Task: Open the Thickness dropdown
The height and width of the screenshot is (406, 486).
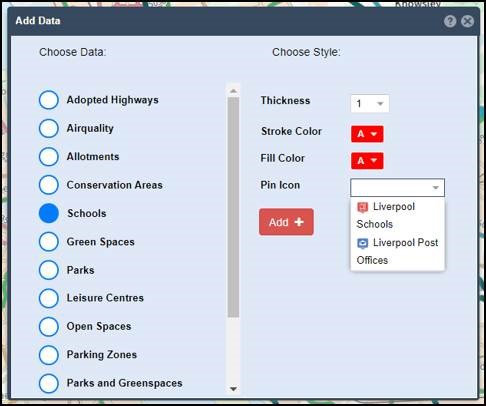Action: pyautogui.click(x=370, y=104)
